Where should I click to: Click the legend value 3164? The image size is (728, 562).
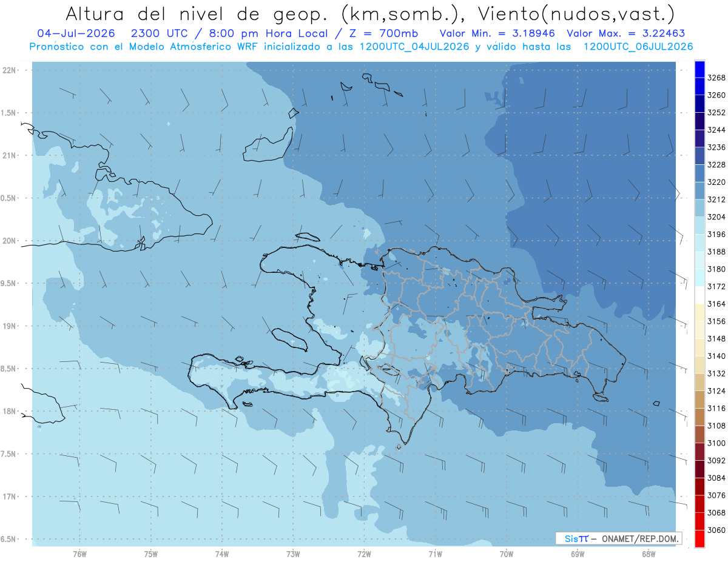pos(716,304)
